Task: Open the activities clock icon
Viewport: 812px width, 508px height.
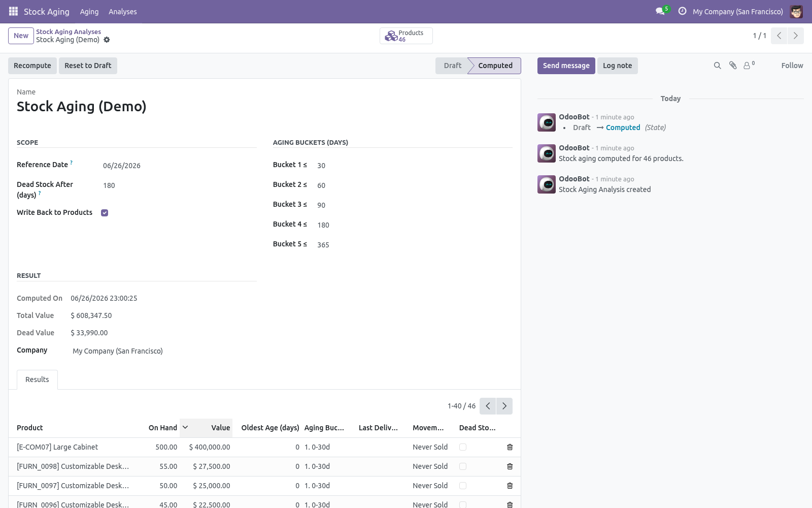Action: coord(683,11)
